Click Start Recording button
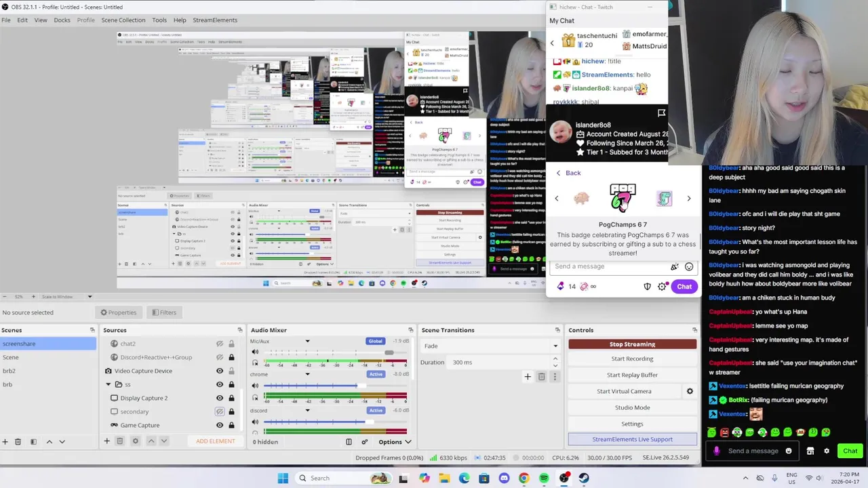The height and width of the screenshot is (488, 868). click(x=632, y=359)
